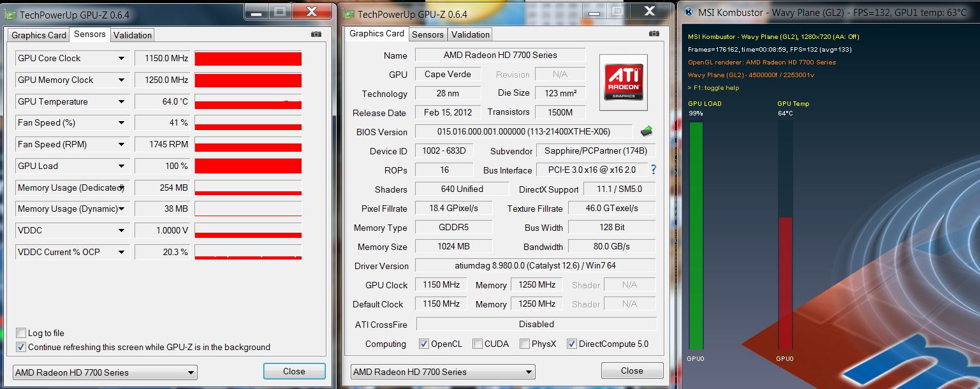This screenshot has width=980, height=389.
Task: Click the 1002 - 683D Device ID field
Action: 444,150
